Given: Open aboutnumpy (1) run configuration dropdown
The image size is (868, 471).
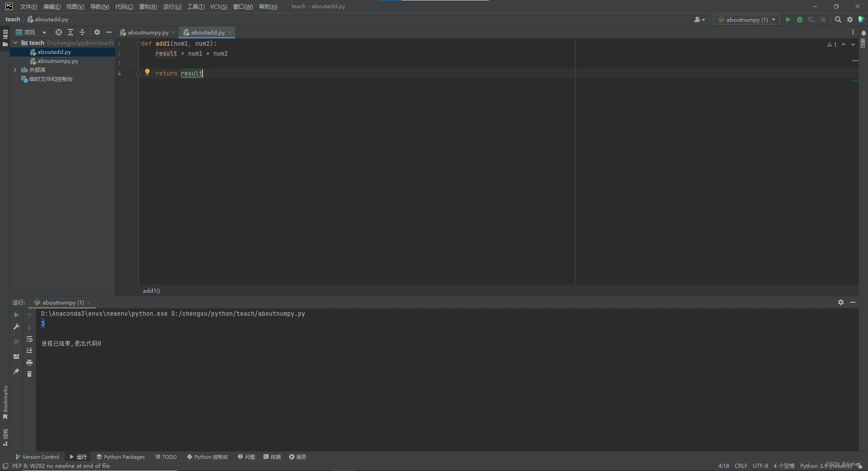Looking at the screenshot, I should pyautogui.click(x=746, y=19).
